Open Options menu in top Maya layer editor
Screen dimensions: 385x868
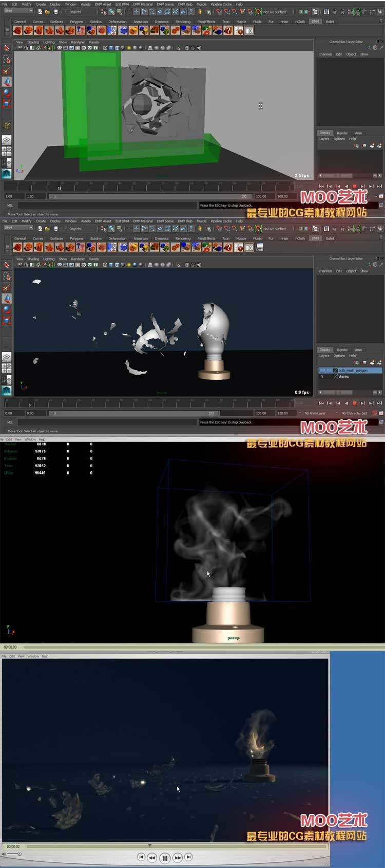[x=339, y=139]
